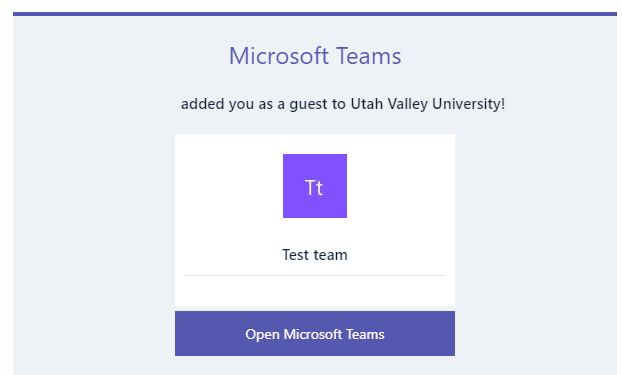Click the Open Microsoft Teams button
Screen dimensions: 622x375
[x=315, y=333]
